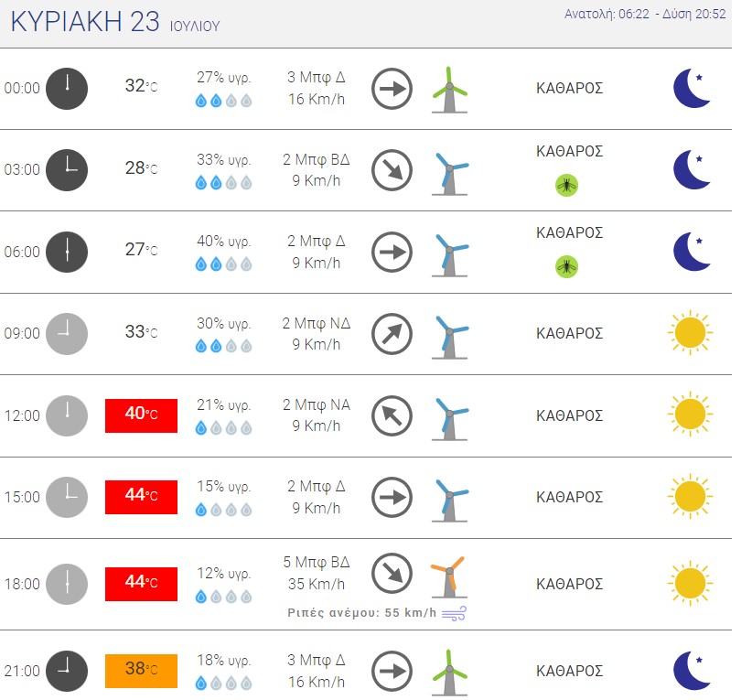Click the moon icon in the 21:00 row

(x=691, y=670)
